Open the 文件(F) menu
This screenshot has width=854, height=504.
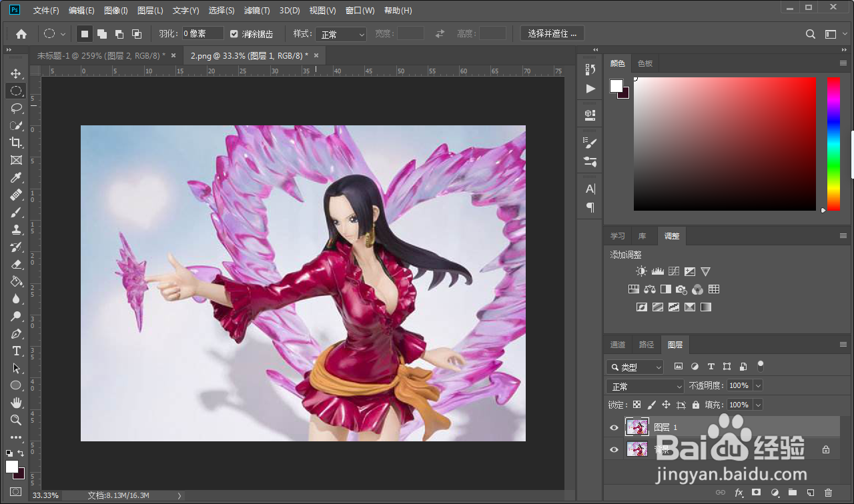point(46,11)
